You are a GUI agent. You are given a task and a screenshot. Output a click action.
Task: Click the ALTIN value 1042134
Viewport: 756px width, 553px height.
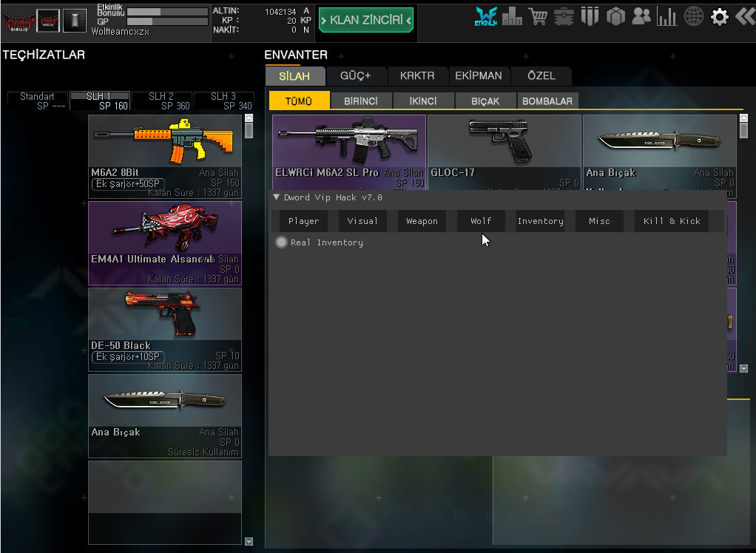point(280,12)
